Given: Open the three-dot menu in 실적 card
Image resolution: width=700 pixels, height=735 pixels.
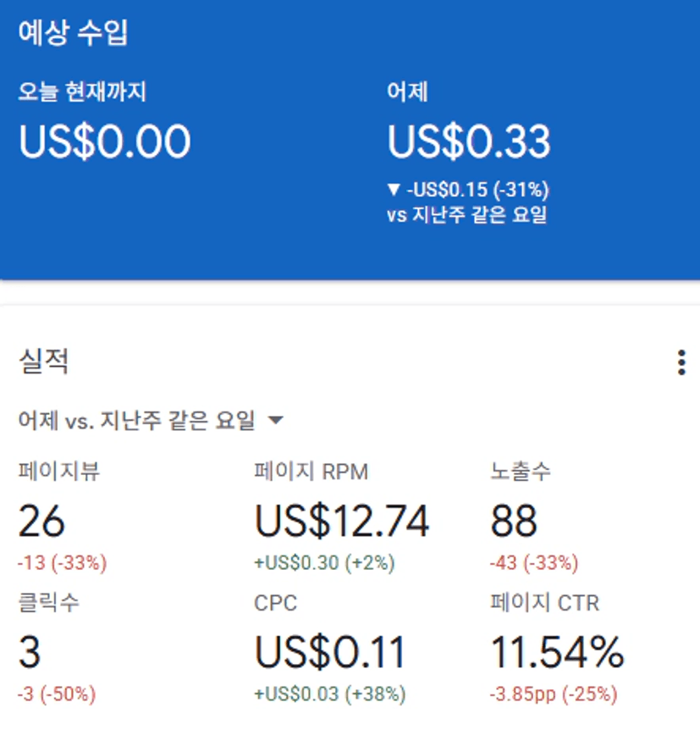Looking at the screenshot, I should pos(681,362).
